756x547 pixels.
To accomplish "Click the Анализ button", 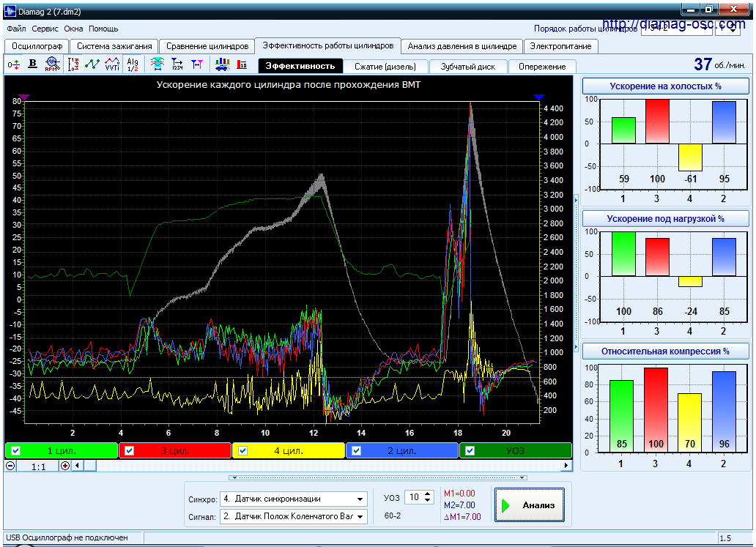I will tap(530, 505).
